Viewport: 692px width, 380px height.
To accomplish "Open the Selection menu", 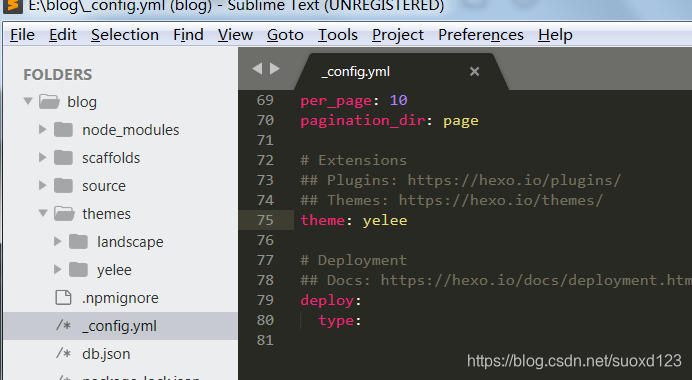I will coord(125,34).
